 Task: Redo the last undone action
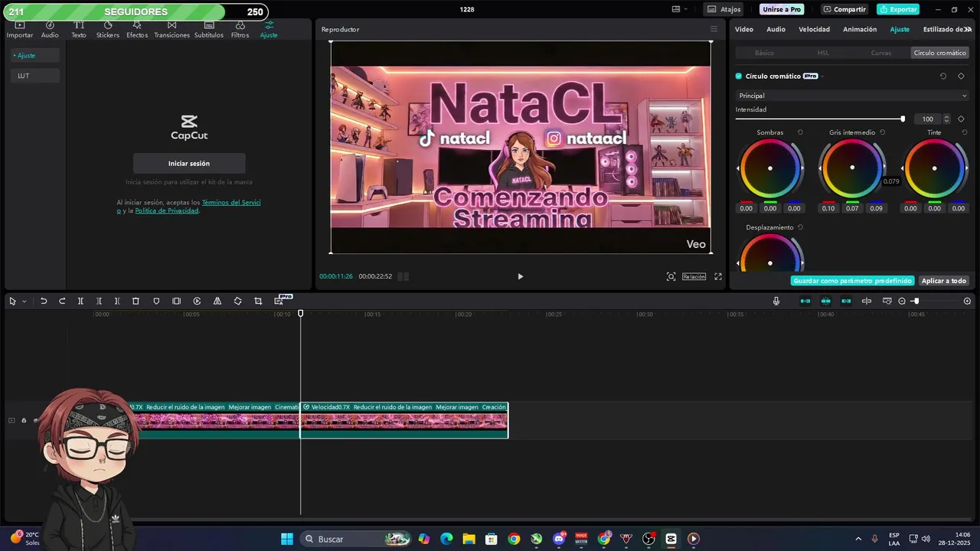point(62,302)
